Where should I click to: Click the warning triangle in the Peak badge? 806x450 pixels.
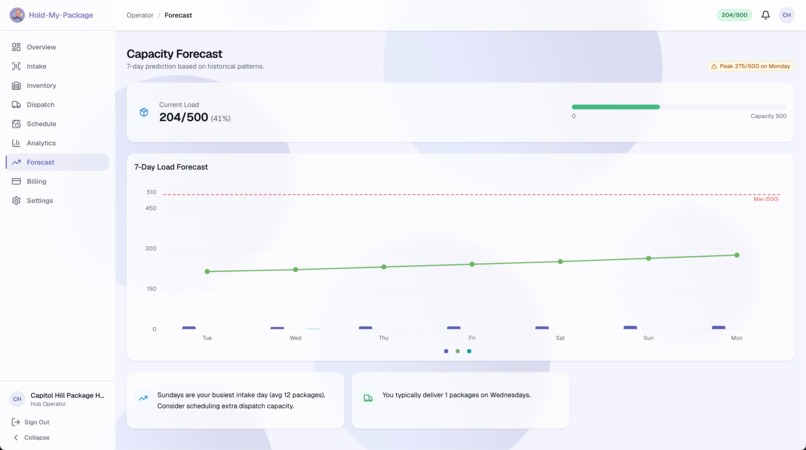[713, 66]
